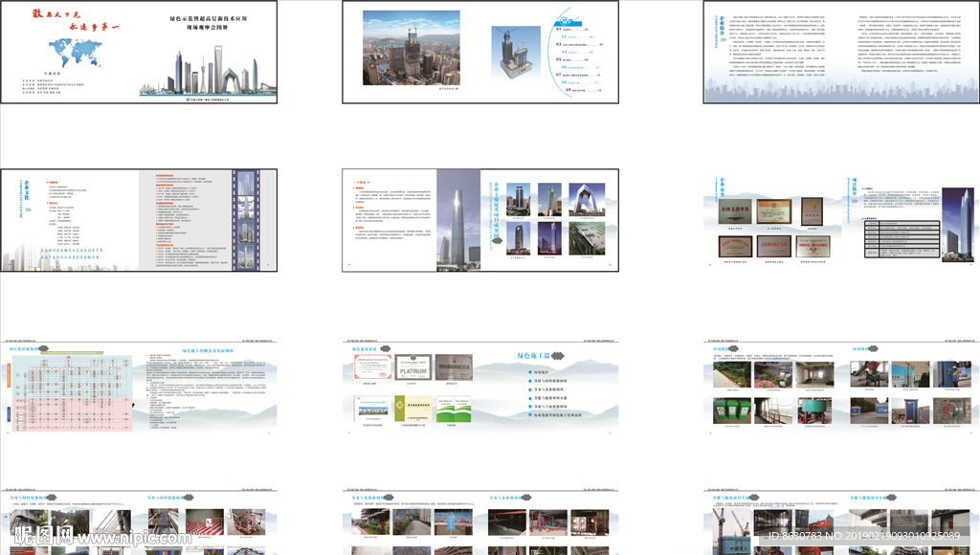Click the vertical film strip of tower photos

click(x=245, y=219)
